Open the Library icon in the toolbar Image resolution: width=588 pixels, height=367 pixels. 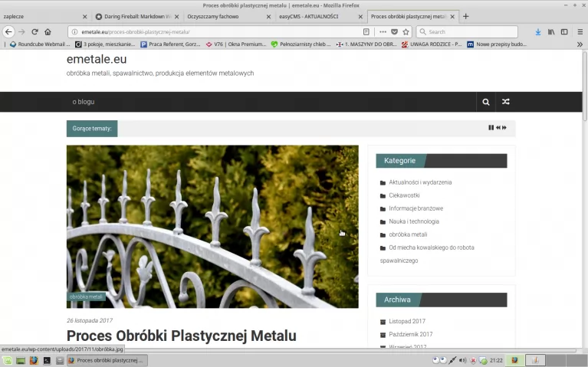point(550,32)
